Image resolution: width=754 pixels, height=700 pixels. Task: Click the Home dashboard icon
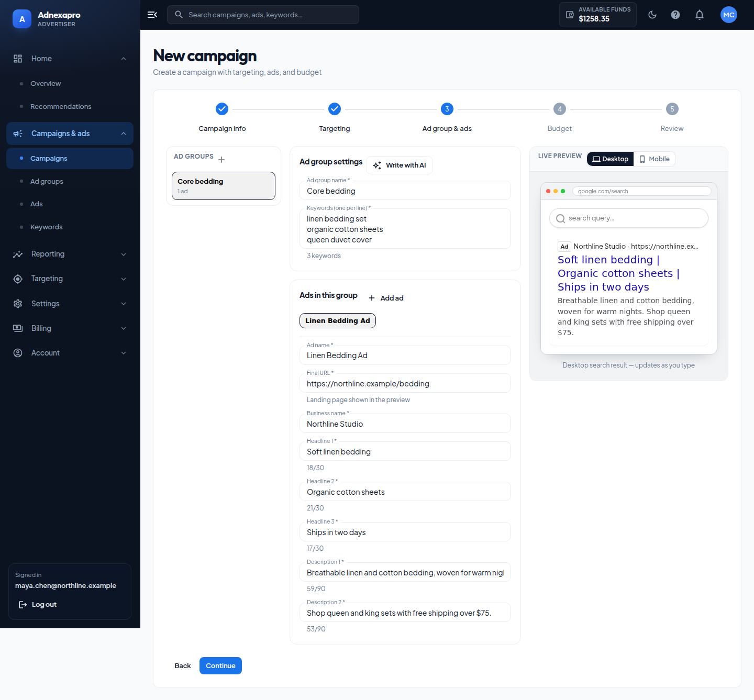(18, 59)
